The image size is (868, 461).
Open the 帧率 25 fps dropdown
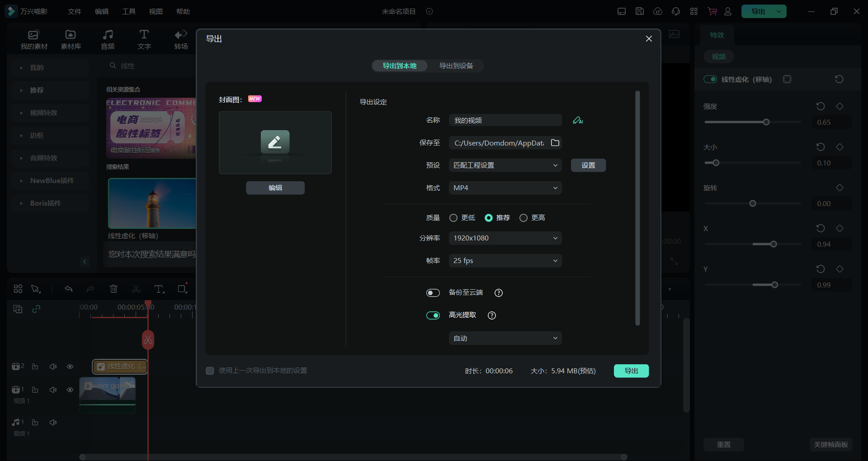pos(505,261)
